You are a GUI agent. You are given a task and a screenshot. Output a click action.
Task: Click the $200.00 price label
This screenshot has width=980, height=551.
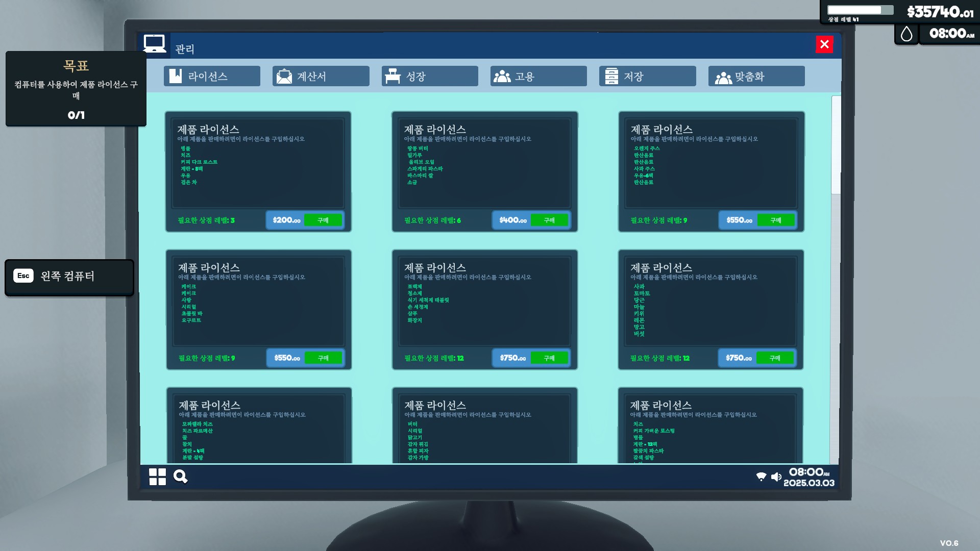point(287,220)
